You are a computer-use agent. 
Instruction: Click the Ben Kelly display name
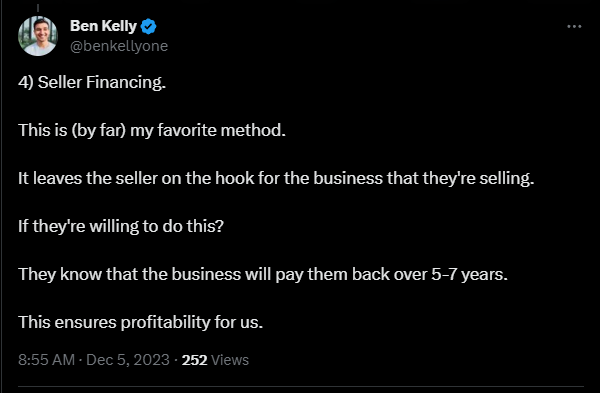pyautogui.click(x=103, y=26)
